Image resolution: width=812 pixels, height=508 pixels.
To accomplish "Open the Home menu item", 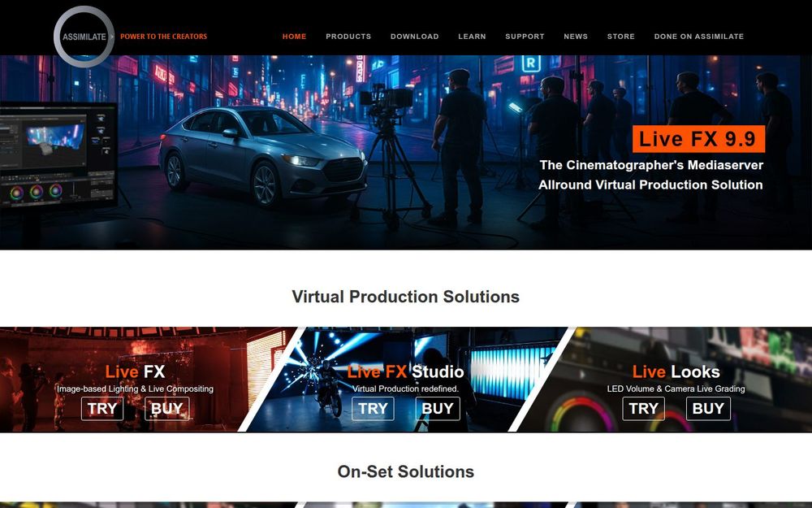I will tap(294, 37).
